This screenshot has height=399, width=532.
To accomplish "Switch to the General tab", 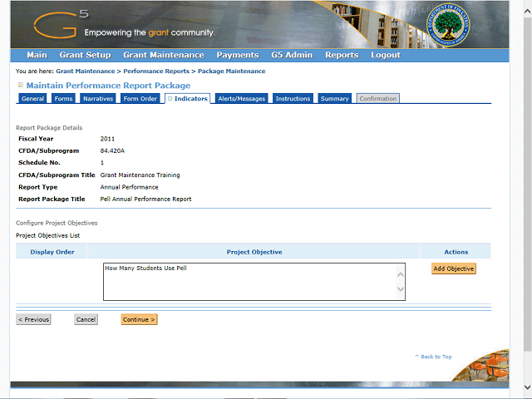I will [x=32, y=98].
